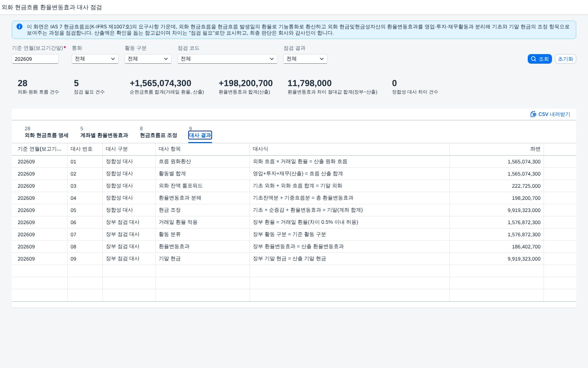The width and height of the screenshot is (588, 368).
Task: Expand the 활동 구분 dropdown
Action: (148, 59)
